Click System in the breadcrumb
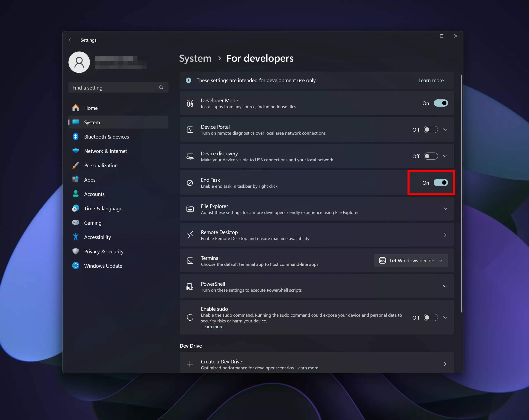Screen dimensions: 529x420 [195, 58]
